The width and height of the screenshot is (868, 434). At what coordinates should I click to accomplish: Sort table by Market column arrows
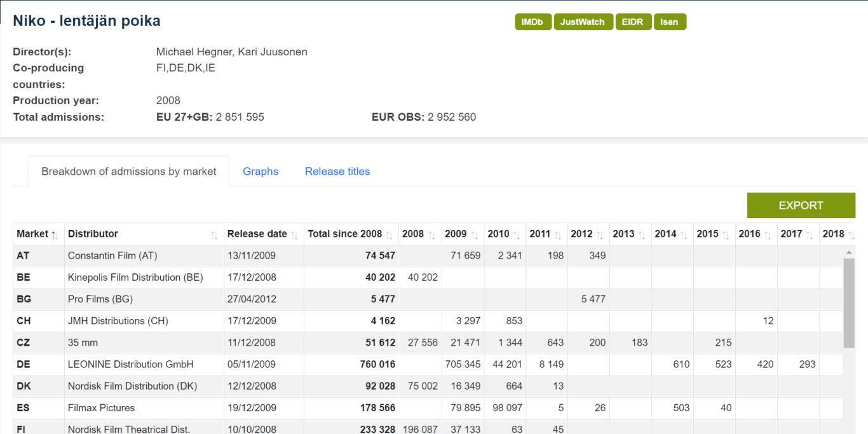pyautogui.click(x=55, y=235)
